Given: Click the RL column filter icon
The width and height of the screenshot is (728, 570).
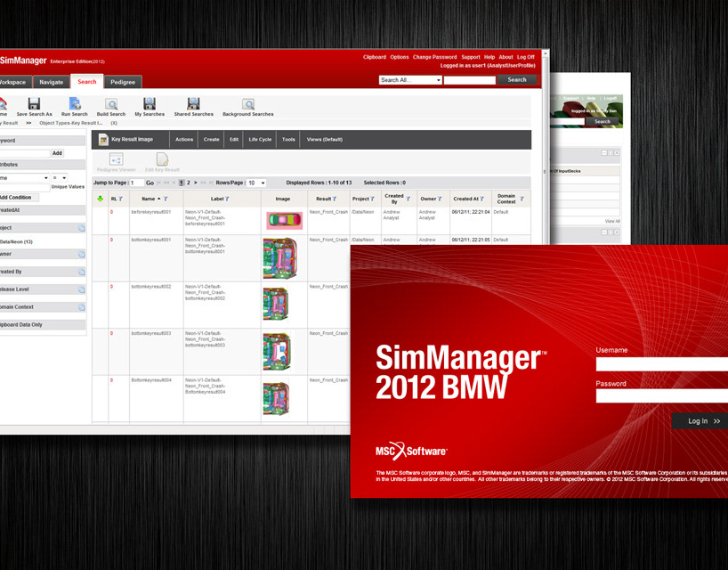Looking at the screenshot, I should click(x=121, y=199).
